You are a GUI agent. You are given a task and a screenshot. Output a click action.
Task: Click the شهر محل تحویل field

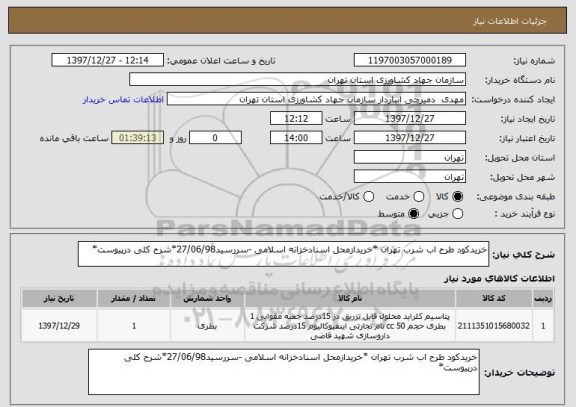(x=410, y=177)
